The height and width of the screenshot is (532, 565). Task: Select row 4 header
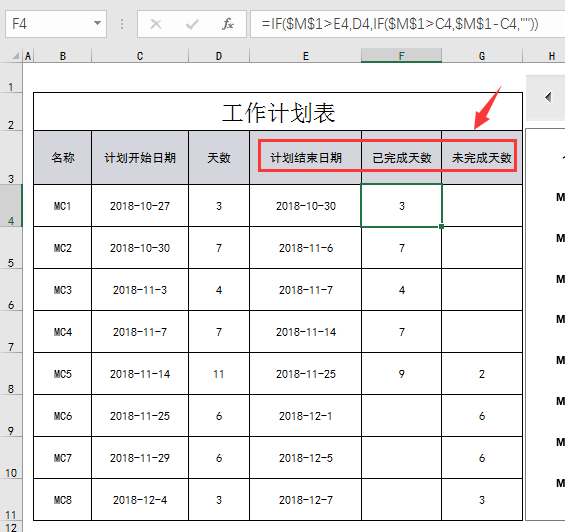[x=11, y=205]
